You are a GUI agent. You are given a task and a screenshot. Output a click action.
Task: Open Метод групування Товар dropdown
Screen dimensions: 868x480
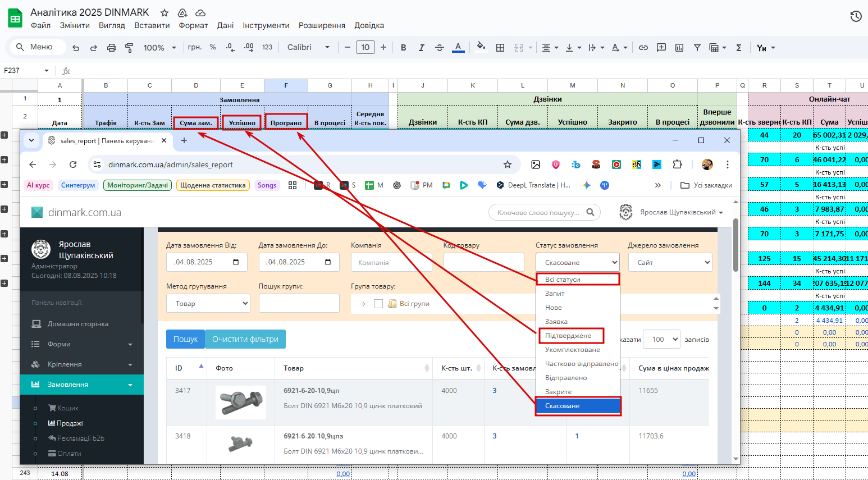[x=208, y=303]
